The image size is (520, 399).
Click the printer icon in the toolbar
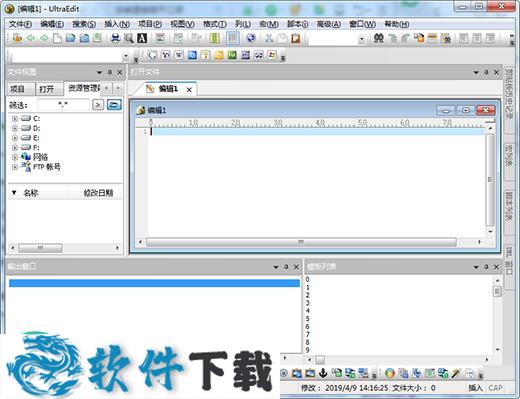[x=115, y=38]
